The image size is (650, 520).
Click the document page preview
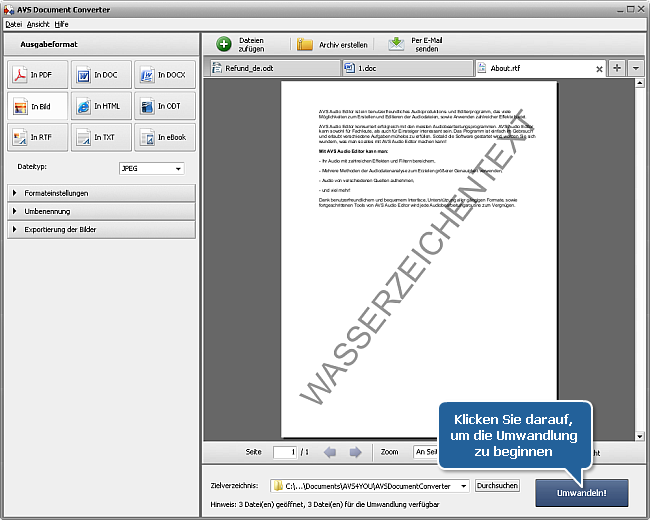[x=419, y=259]
